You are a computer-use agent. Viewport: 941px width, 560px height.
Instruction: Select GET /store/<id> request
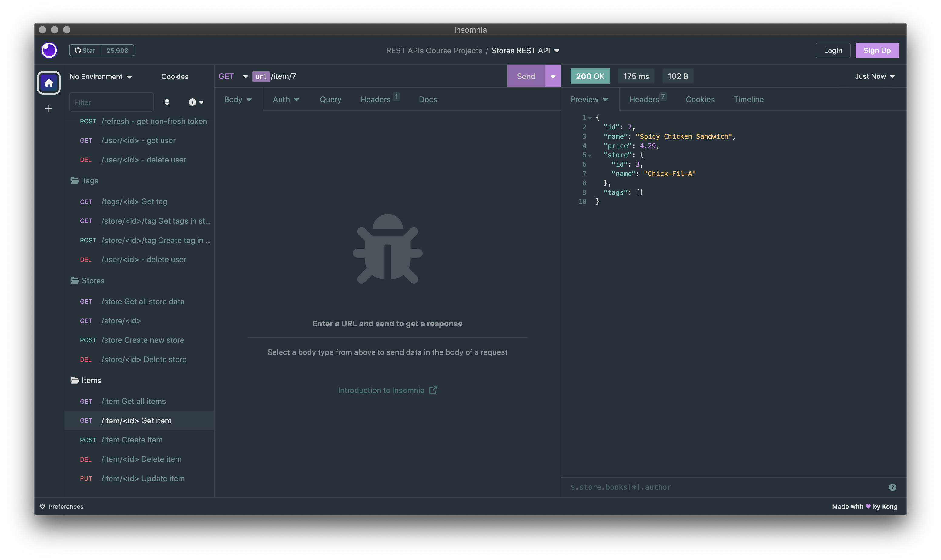(139, 321)
